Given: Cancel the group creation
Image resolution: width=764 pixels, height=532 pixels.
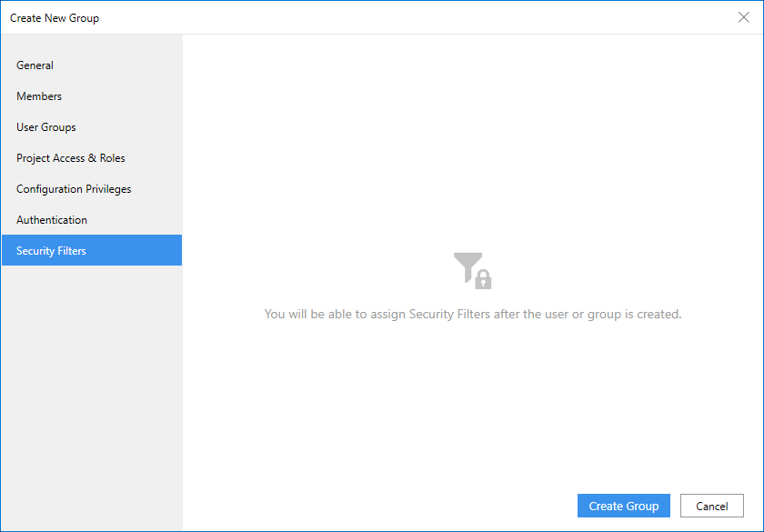Looking at the screenshot, I should pos(711,507).
